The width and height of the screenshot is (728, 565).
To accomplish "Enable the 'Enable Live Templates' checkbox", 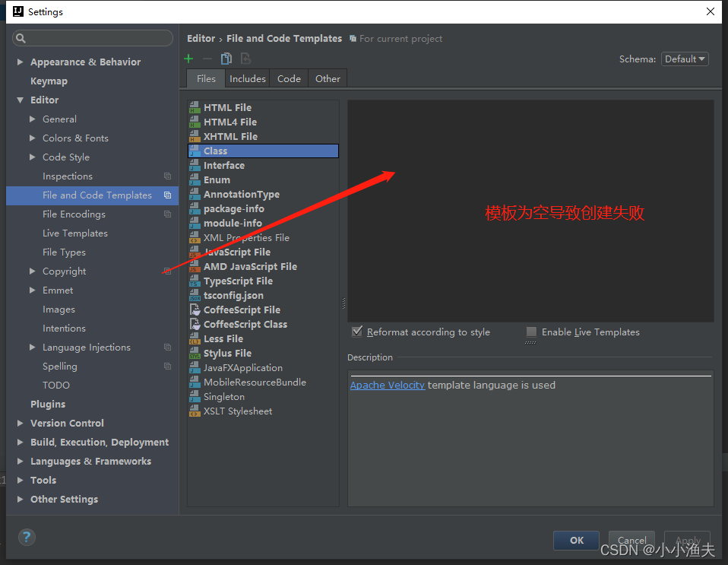I will (x=530, y=332).
